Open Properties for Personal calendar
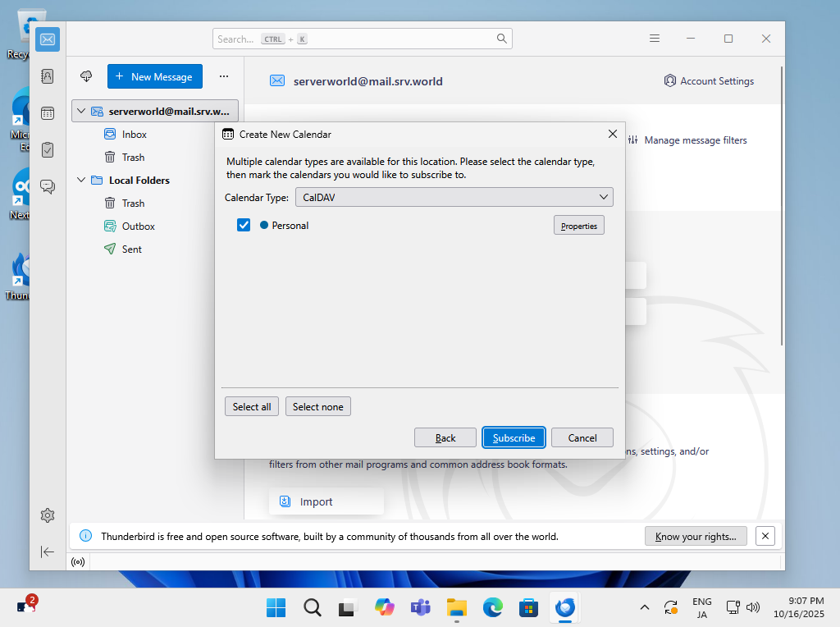 [579, 226]
